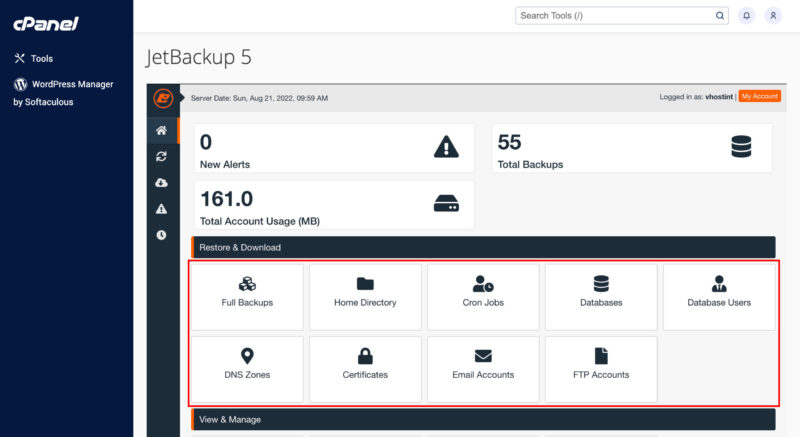Viewport: 800px width, 437px height.
Task: Open Home Directory tile
Action: pos(365,297)
